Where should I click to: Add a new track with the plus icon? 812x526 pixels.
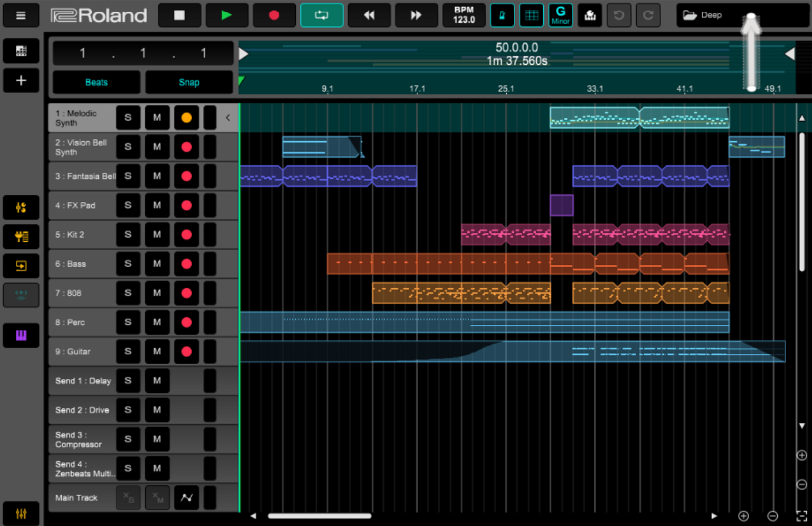[21, 81]
